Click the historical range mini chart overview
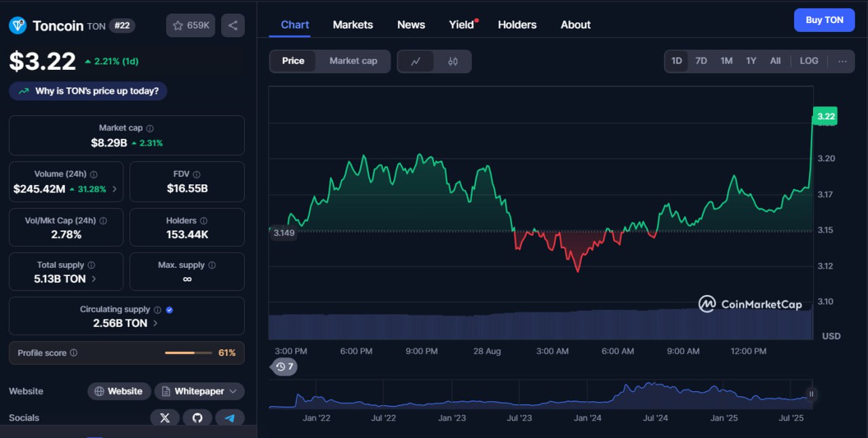Screen dimensions: 868x438 [x=540, y=395]
